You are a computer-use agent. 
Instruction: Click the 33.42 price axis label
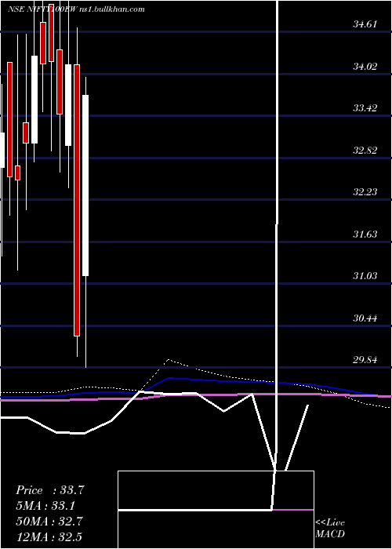click(x=365, y=108)
